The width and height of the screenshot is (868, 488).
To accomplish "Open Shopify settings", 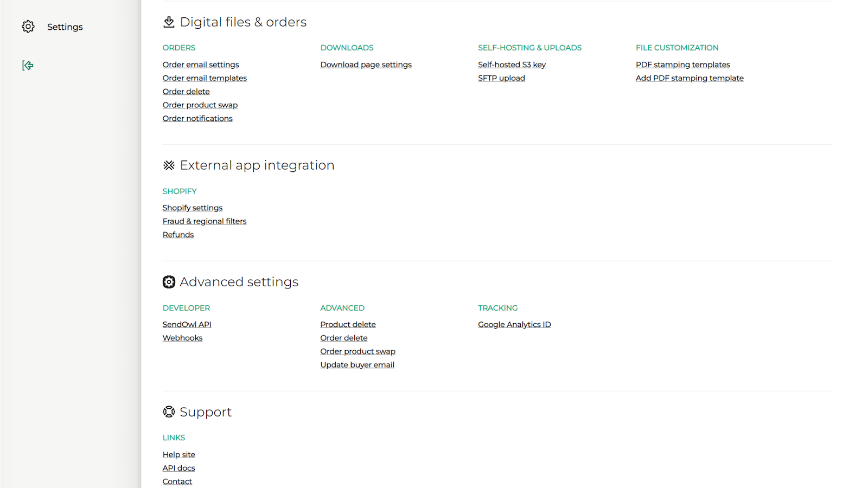I will click(192, 207).
